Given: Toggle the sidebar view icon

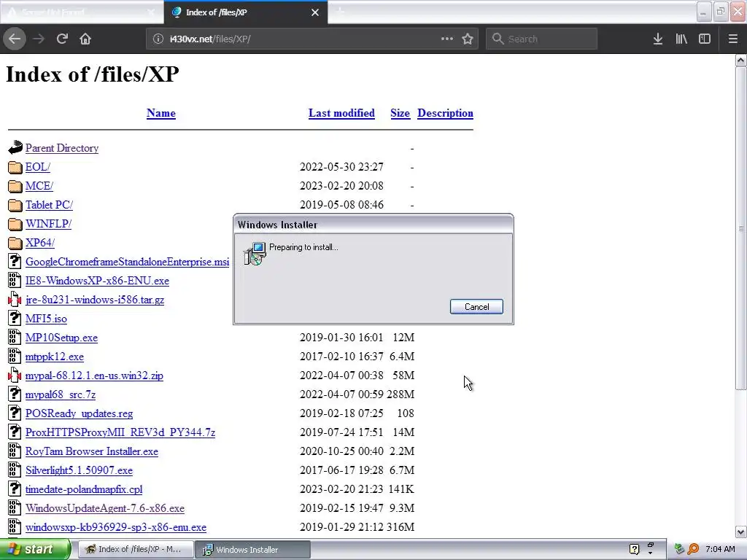Looking at the screenshot, I should (705, 39).
